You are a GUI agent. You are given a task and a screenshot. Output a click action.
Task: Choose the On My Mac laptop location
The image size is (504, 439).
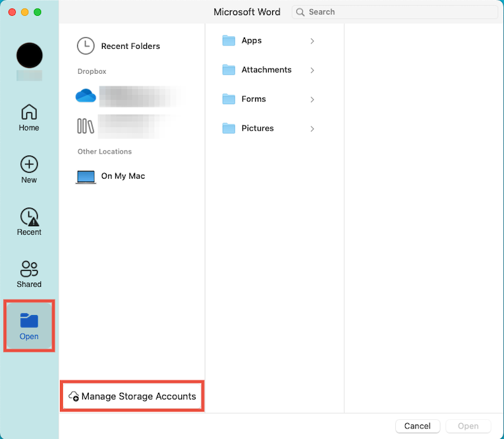click(x=86, y=177)
